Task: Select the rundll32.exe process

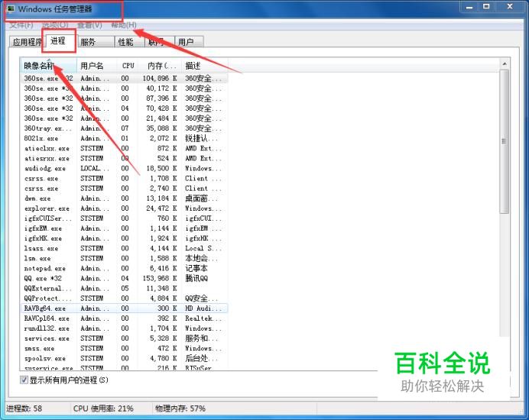Action: (124, 328)
